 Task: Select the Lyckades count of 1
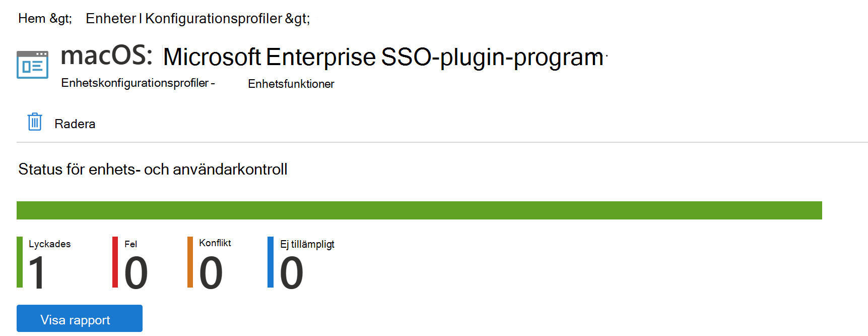(38, 272)
